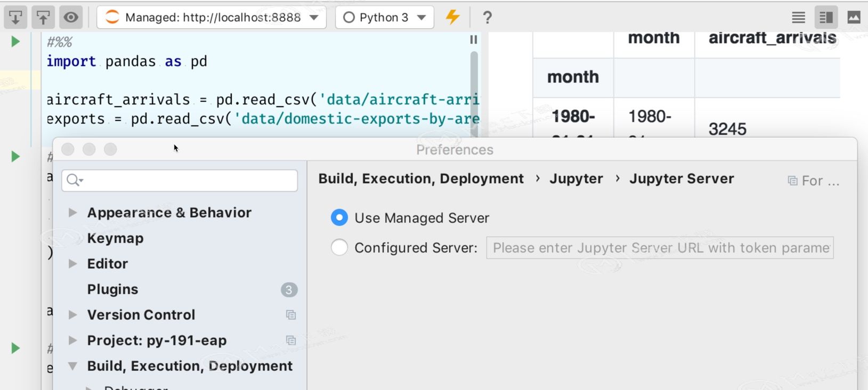Click the lightning bolt trust icon

452,17
